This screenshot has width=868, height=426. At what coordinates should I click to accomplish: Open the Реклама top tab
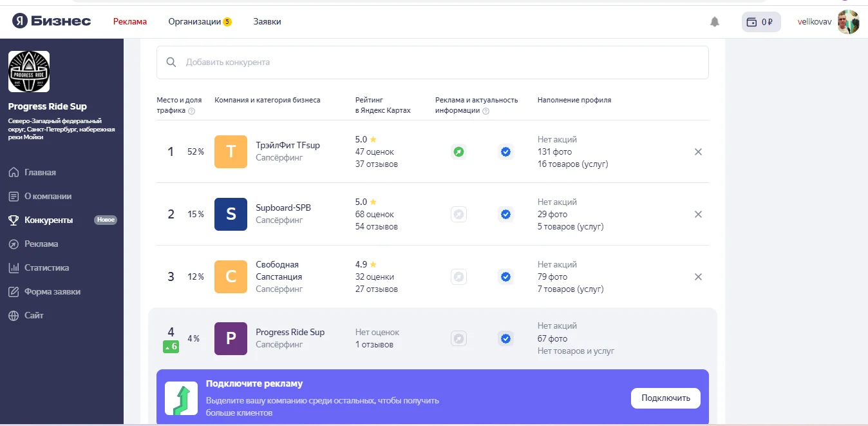(130, 21)
